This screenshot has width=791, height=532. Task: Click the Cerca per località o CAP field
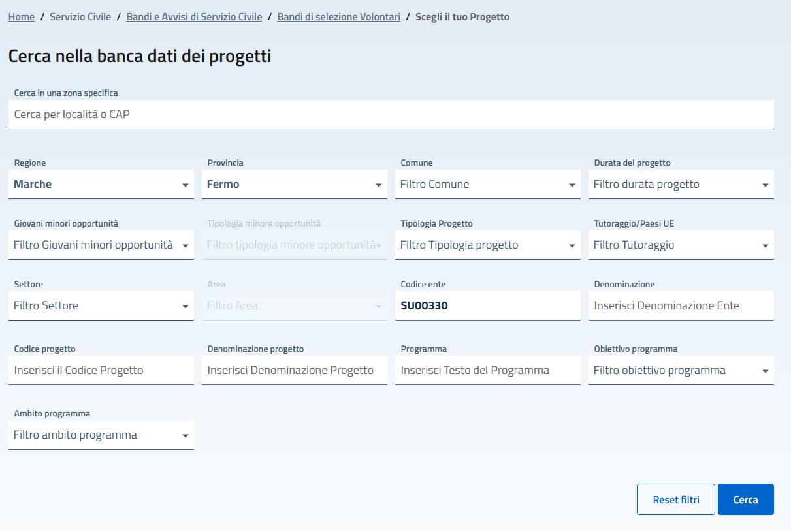(x=391, y=115)
